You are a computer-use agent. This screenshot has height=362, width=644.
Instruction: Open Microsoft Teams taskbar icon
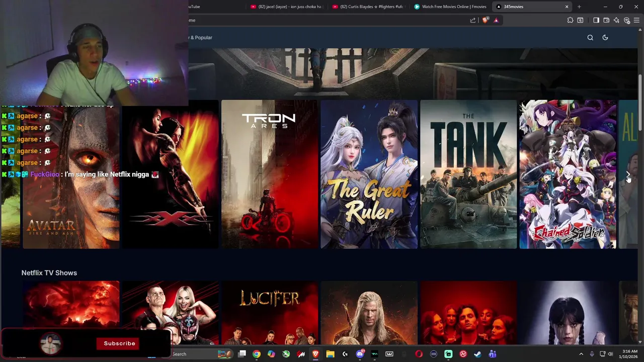tap(492, 354)
